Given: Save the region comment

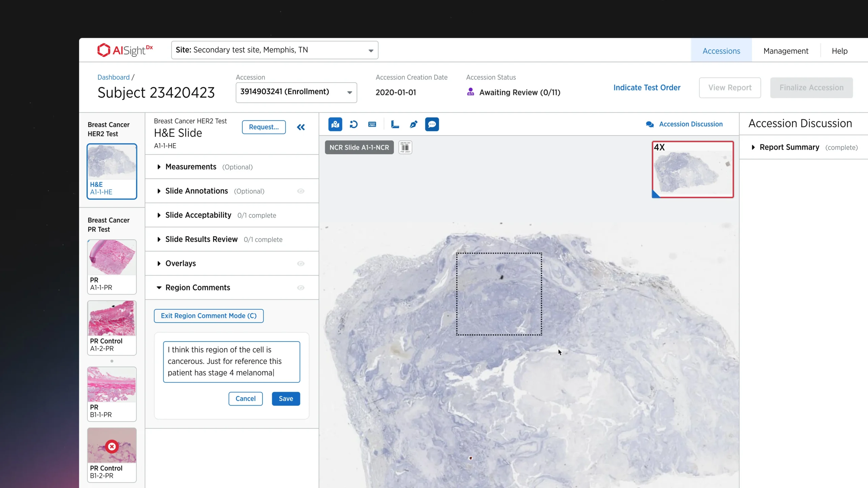Looking at the screenshot, I should (x=286, y=399).
